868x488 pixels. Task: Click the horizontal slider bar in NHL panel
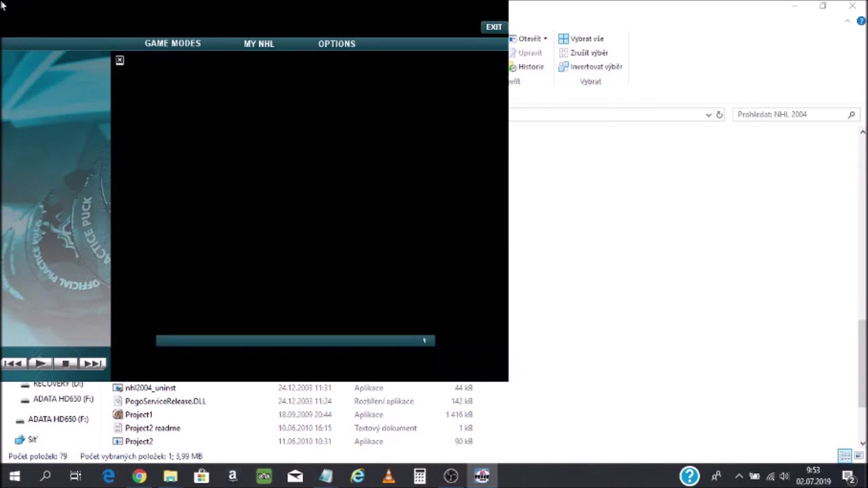point(295,341)
